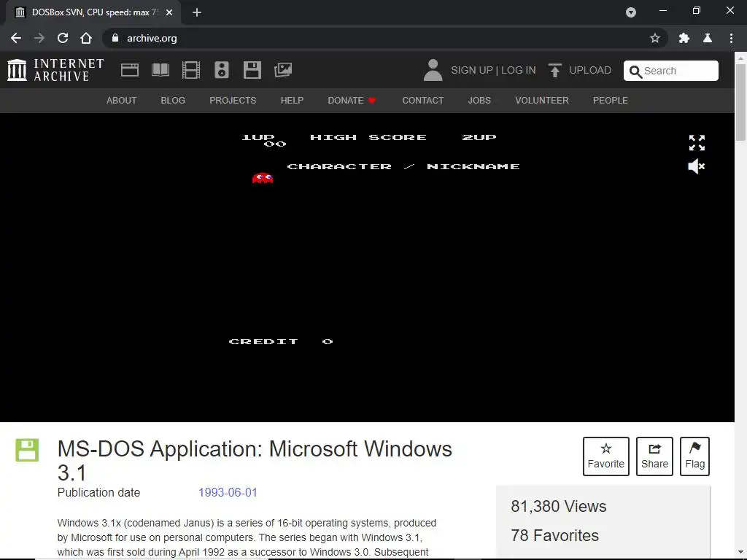Click the page vertical scrollbar thumb
Screen dimensions: 747x560
coord(740,102)
